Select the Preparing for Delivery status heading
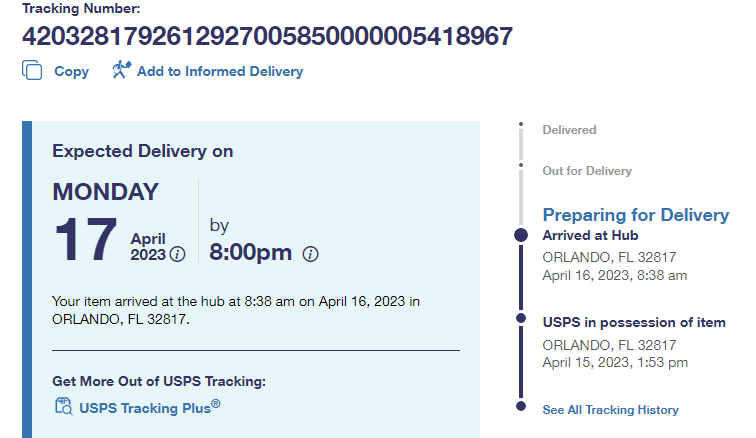Screen dimensions: 756x438 [x=635, y=215]
